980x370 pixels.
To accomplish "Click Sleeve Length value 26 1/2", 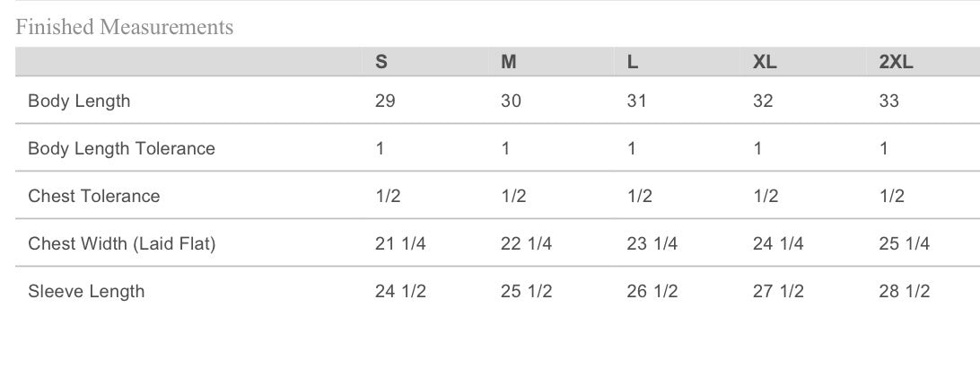I will [652, 292].
